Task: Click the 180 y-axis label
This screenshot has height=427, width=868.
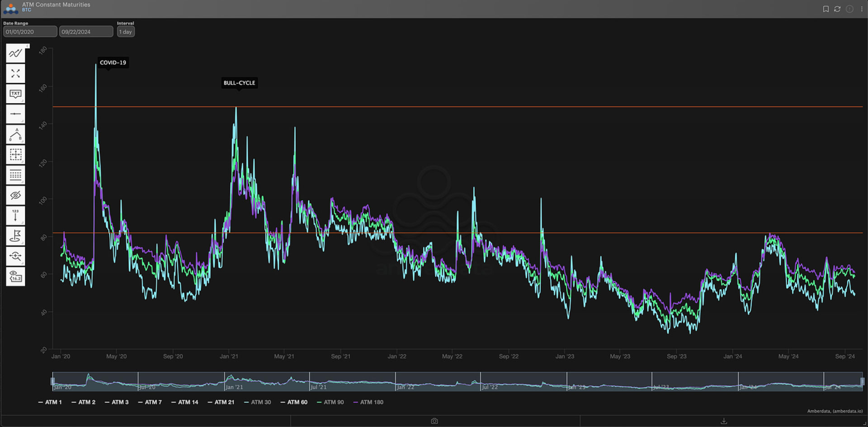Action: click(43, 51)
